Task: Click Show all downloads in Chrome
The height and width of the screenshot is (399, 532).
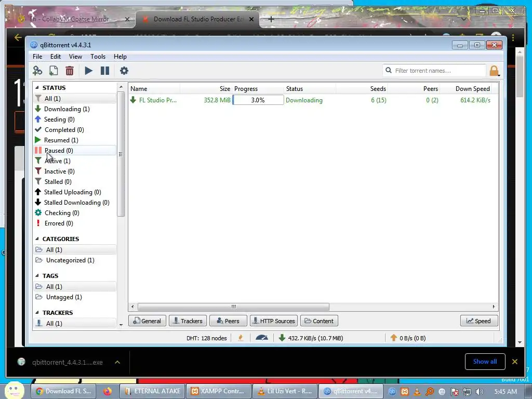Action: pyautogui.click(x=485, y=362)
